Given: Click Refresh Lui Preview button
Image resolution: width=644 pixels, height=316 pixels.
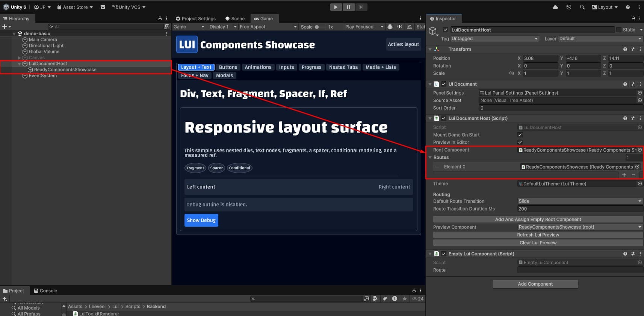Looking at the screenshot, I should [x=538, y=235].
